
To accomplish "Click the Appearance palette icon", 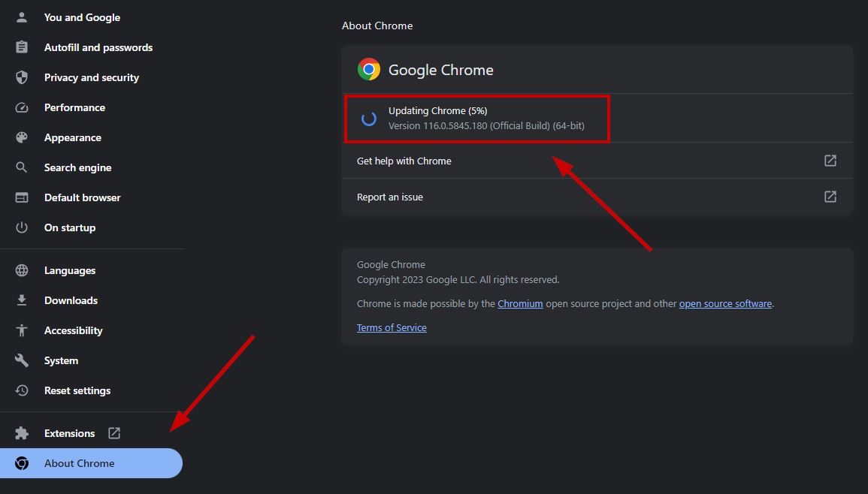I will tap(21, 137).
